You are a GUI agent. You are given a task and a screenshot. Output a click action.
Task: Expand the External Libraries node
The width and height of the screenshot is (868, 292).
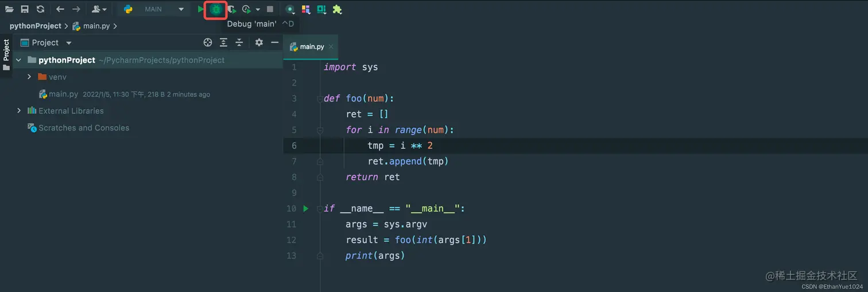(18, 110)
